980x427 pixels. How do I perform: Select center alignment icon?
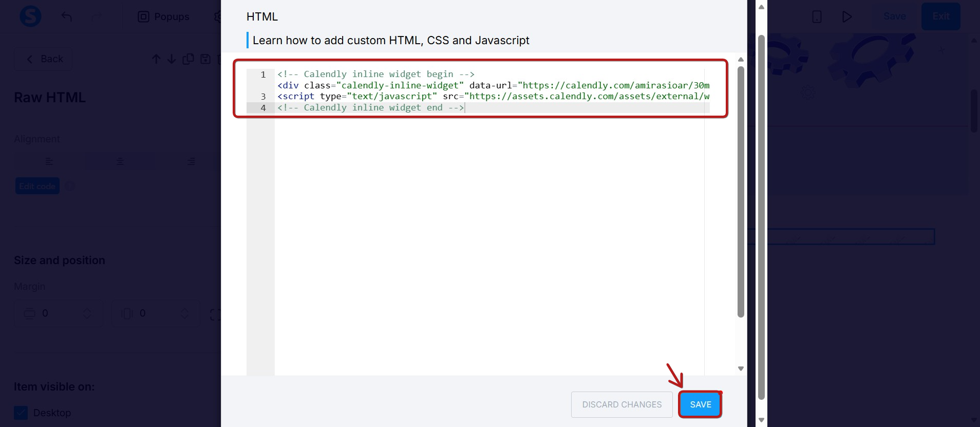120,161
